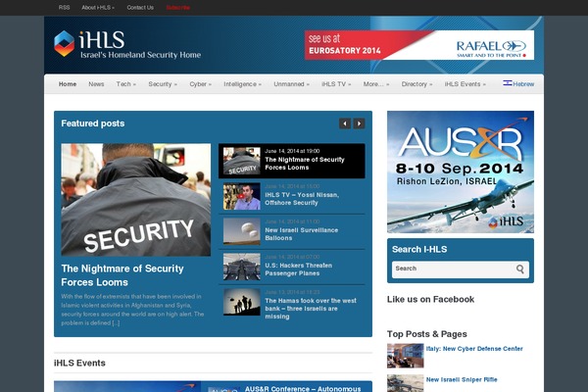The width and height of the screenshot is (588, 392).
Task: Open headline The Nightmare of Security Forces Looms
Action: pyautogui.click(x=122, y=275)
